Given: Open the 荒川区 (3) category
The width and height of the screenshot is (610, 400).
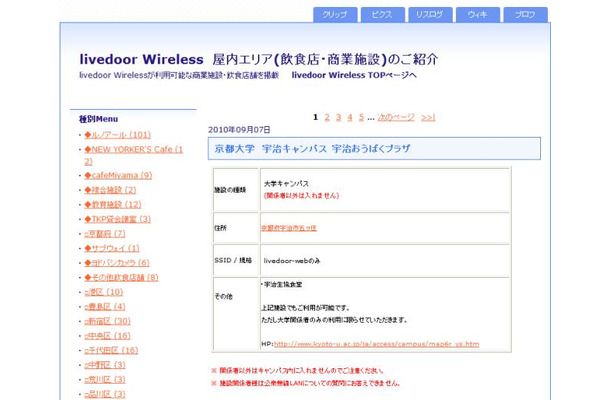Looking at the screenshot, I should [105, 380].
